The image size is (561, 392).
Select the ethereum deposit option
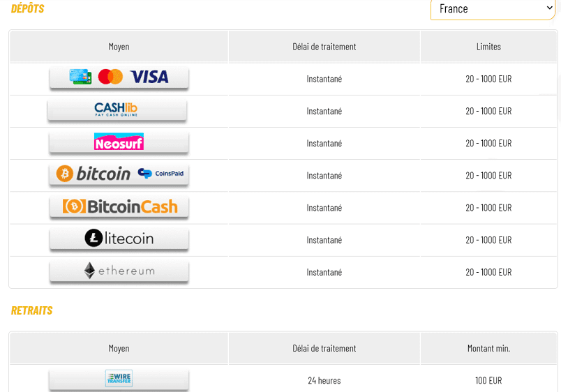tap(119, 271)
